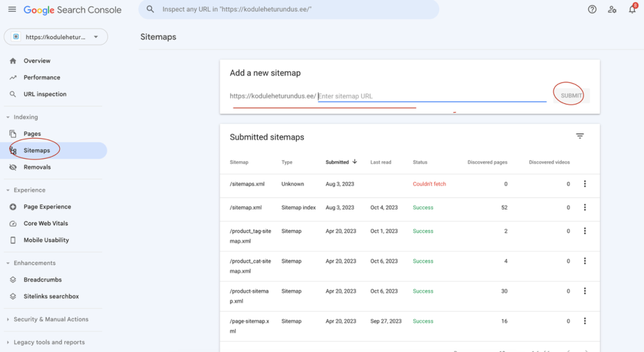Click the Help question mark icon
This screenshot has height=352, width=644.
(592, 10)
